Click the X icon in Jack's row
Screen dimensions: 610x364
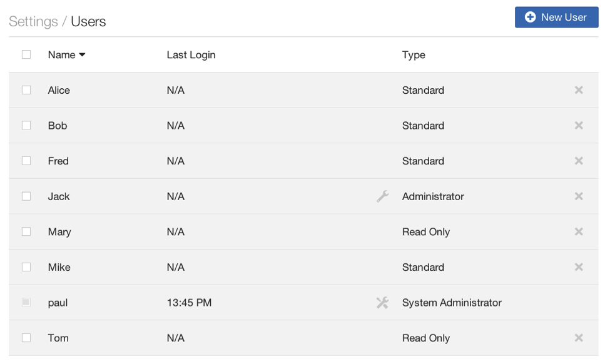579,196
